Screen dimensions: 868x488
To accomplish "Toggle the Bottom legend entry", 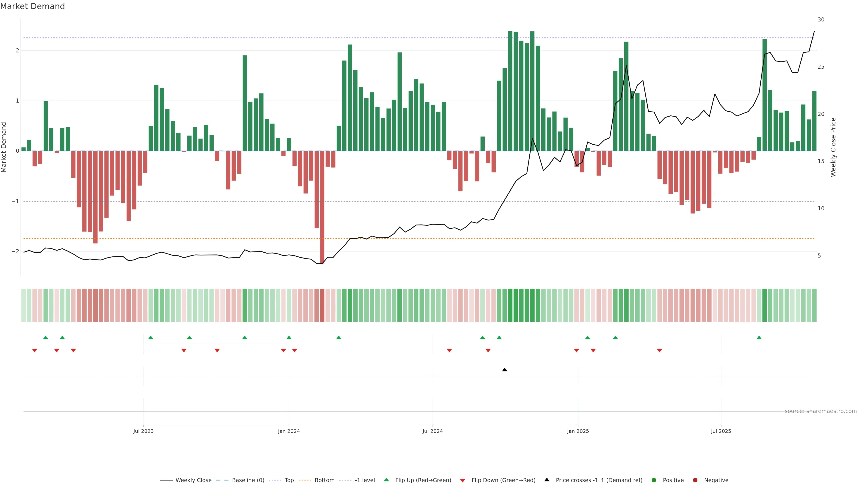I will [x=324, y=480].
